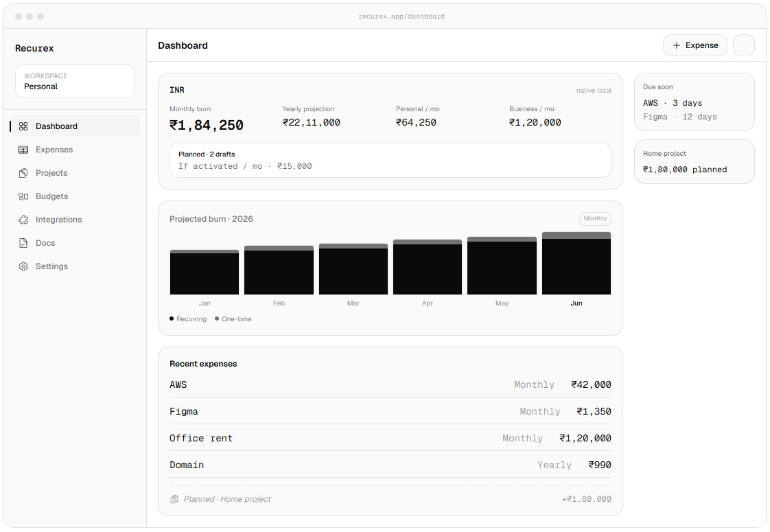Select the Mar bar in chart
This screenshot has width=770, height=532.
pyautogui.click(x=353, y=269)
